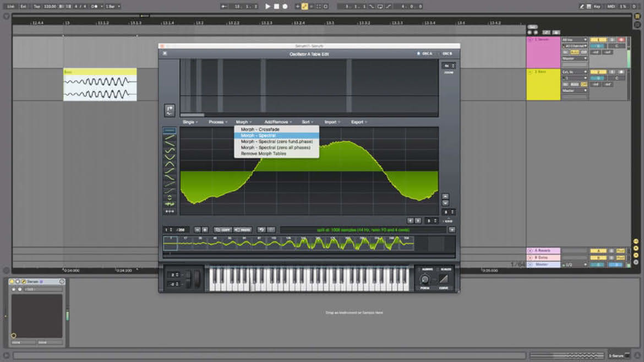Open the All Ins input dropdown
The width and height of the screenshot is (644, 362).
coord(575,40)
